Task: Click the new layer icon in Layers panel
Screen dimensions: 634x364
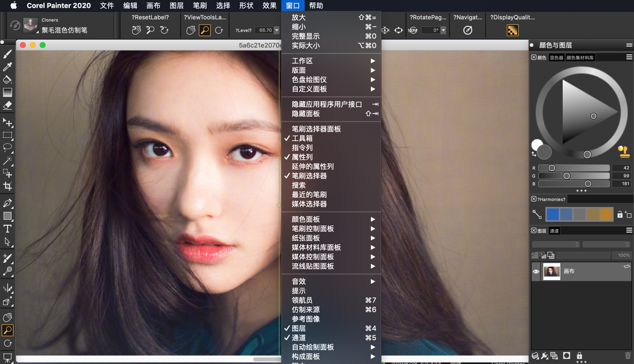Action: pos(535,356)
